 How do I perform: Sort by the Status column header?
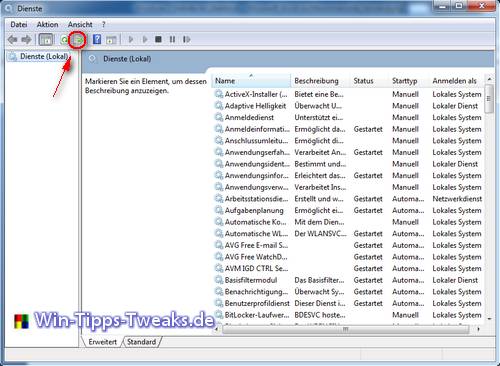click(x=370, y=81)
